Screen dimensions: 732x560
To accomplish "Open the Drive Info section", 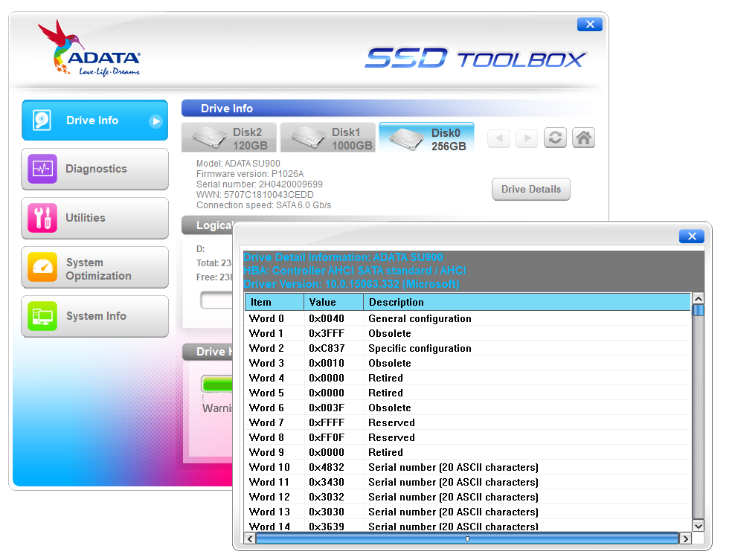I will [x=94, y=120].
